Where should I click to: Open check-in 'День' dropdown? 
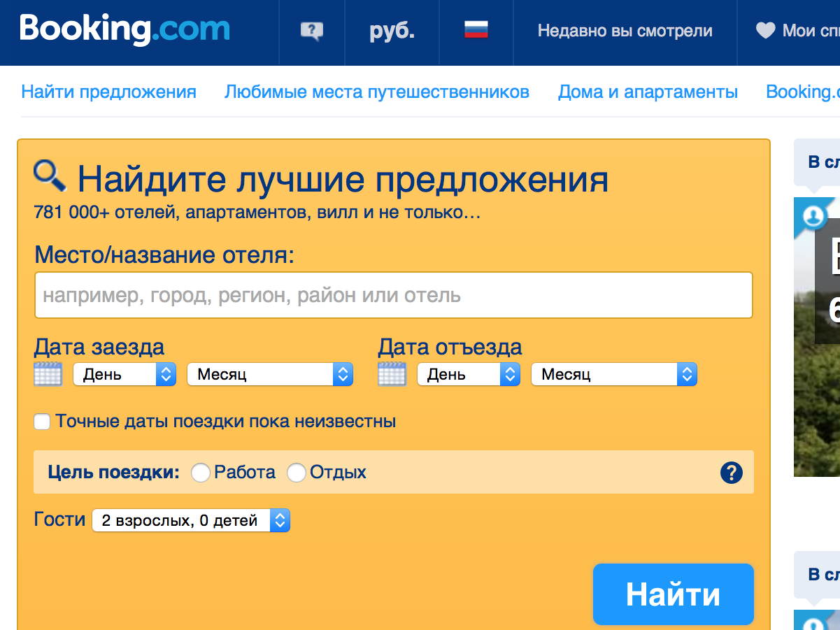(124, 375)
